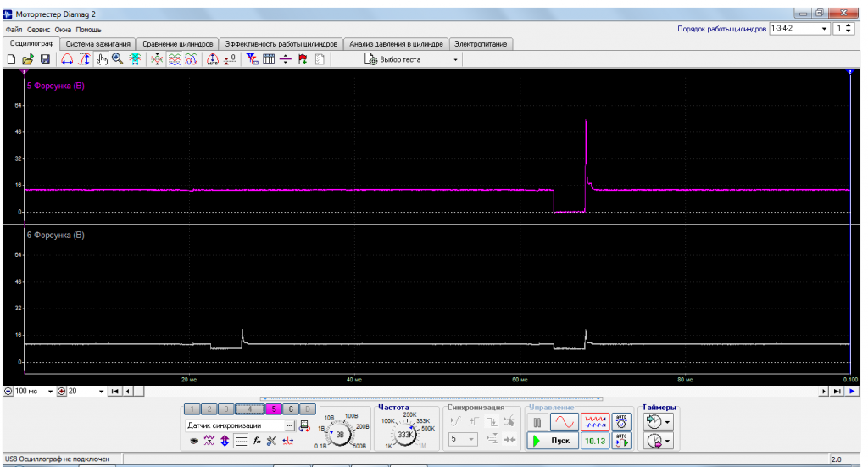Click the blue vertical arrows channel icon
This screenshot has width=868, height=467.
[225, 441]
